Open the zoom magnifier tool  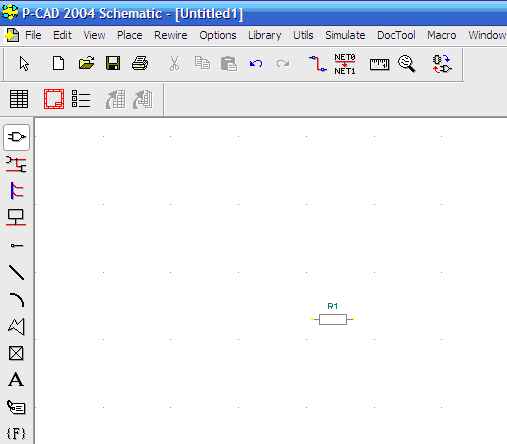coord(407,64)
